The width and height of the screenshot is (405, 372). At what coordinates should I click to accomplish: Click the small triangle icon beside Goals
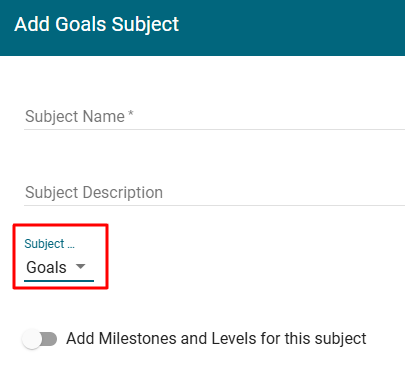tap(81, 267)
